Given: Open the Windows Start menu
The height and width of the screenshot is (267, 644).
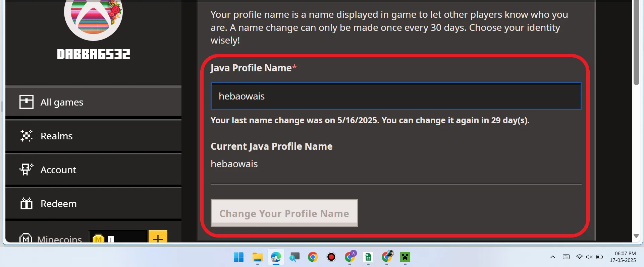Looking at the screenshot, I should pos(239,257).
